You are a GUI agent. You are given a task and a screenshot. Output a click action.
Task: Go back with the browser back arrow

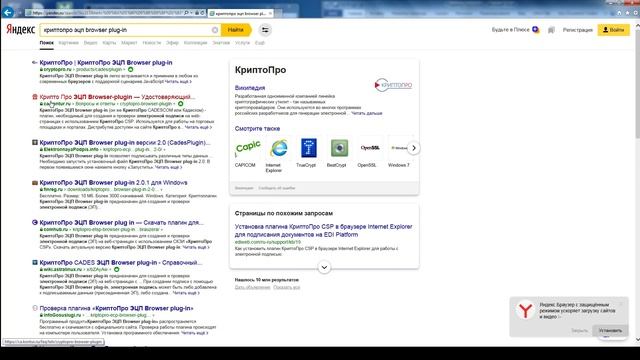[8, 13]
